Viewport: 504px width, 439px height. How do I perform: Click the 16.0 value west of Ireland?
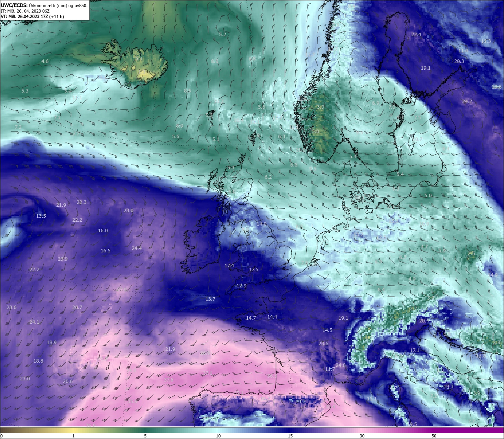(103, 231)
